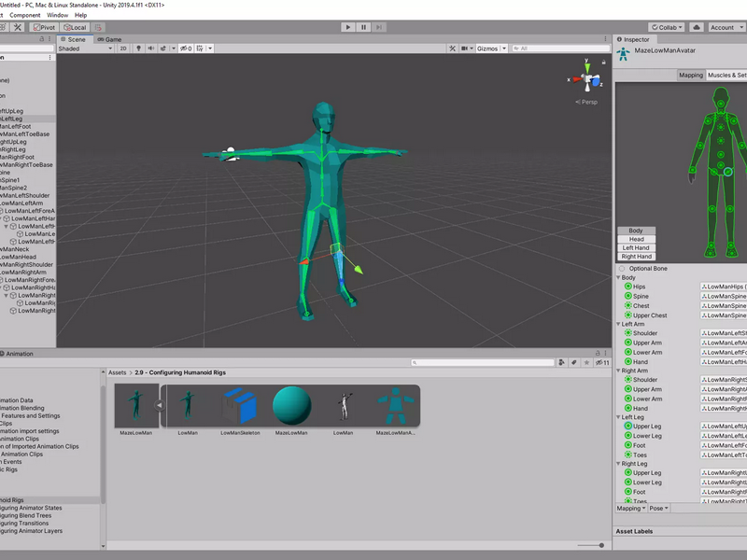Open the Collab dropdown button
The image size is (747, 560).
tap(667, 27)
